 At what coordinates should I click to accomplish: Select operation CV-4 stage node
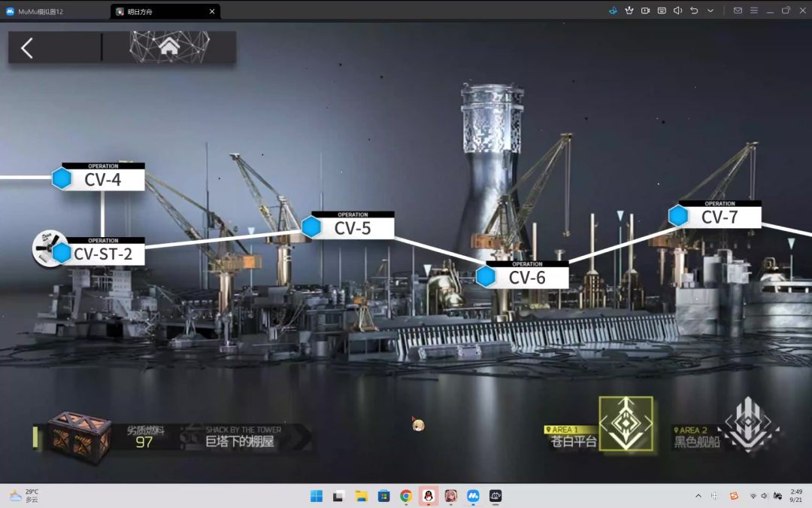click(x=98, y=177)
